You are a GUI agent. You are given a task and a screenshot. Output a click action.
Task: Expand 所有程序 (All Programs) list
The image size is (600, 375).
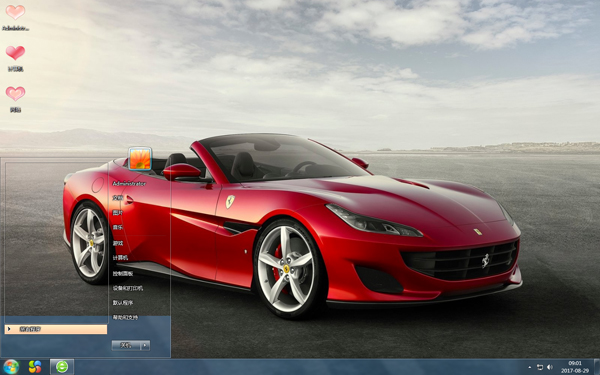[56, 329]
